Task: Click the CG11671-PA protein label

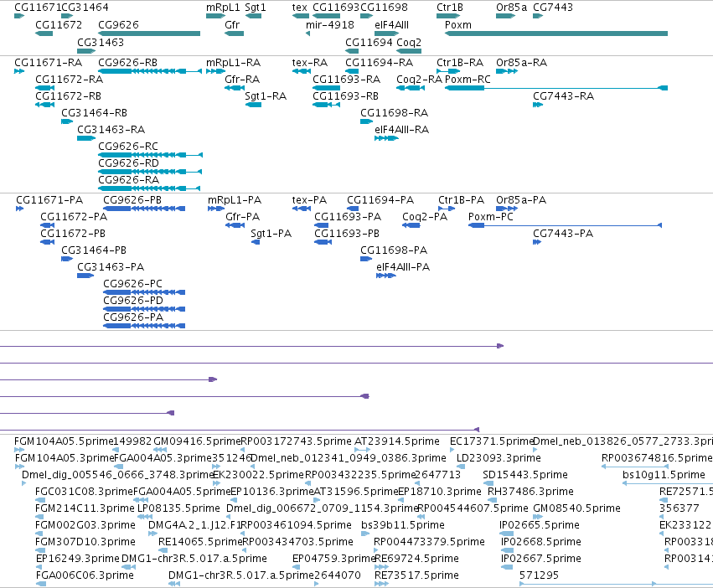Action: 49,200
